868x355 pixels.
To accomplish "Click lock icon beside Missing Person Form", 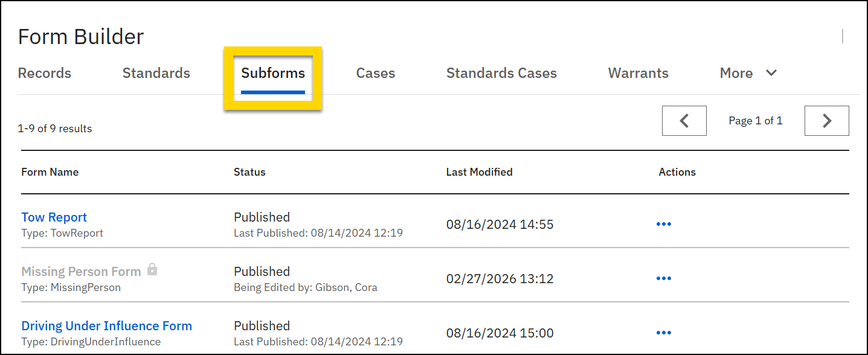I will click(152, 270).
